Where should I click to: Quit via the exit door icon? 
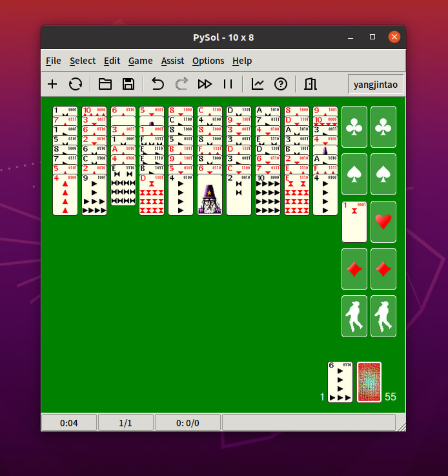point(311,84)
